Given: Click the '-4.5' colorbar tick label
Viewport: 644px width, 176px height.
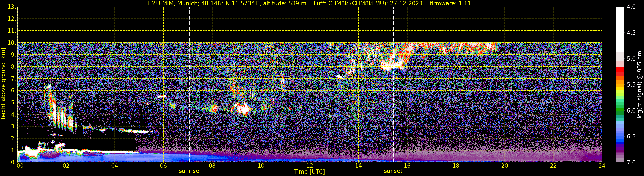Looking at the screenshot, I should pyautogui.click(x=630, y=33).
